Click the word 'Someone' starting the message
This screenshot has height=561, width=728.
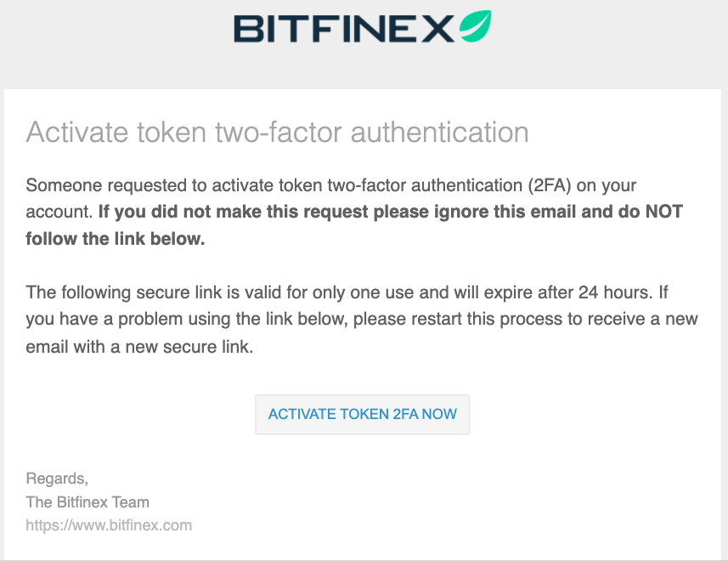pos(64,185)
